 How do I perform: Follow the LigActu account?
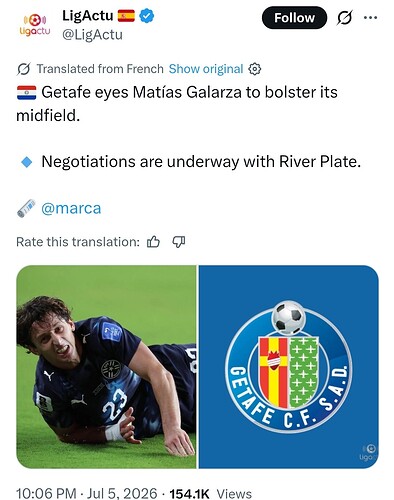coord(294,18)
